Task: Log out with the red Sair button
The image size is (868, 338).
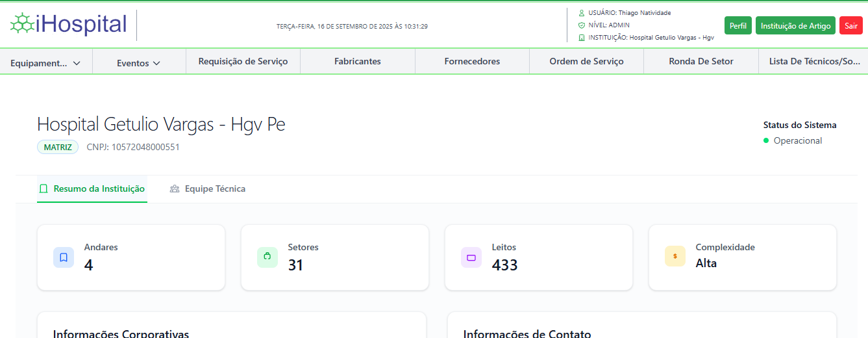Action: click(850, 26)
